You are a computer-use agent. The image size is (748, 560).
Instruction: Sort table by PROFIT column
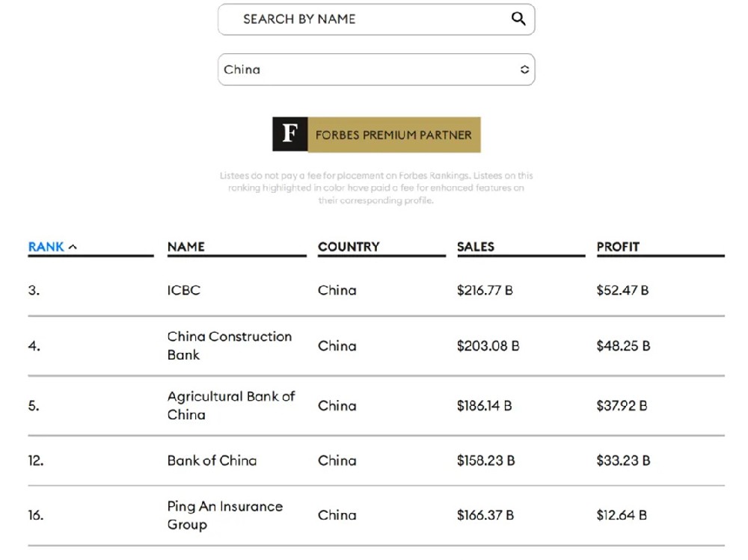coord(618,247)
